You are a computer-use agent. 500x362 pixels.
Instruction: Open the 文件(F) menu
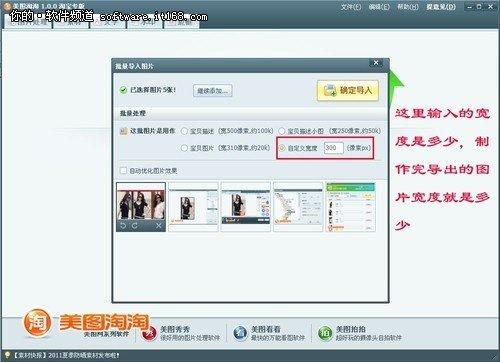[351, 7]
